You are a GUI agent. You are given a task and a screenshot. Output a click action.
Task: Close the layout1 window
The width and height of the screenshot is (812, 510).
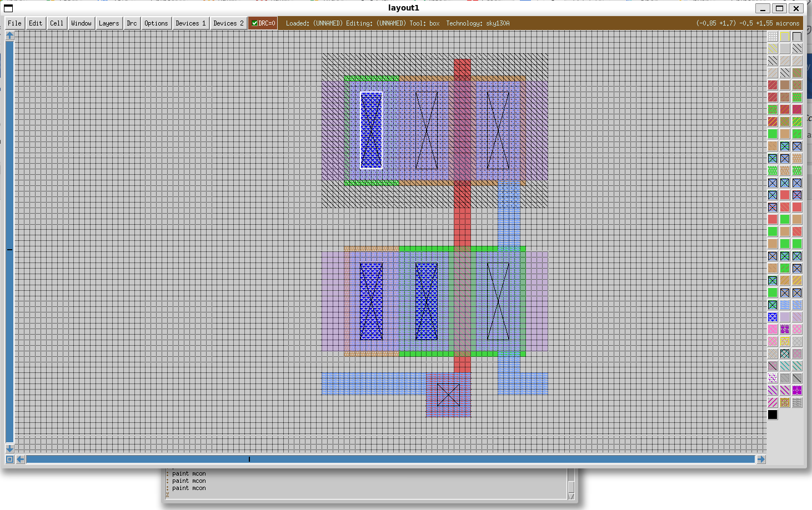click(x=796, y=8)
